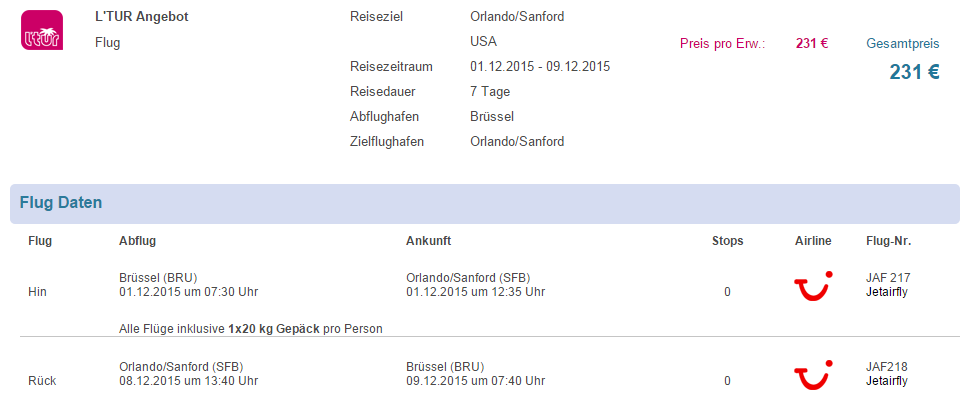
Task: Click the Preis pro Erw. label
Action: 722,44
